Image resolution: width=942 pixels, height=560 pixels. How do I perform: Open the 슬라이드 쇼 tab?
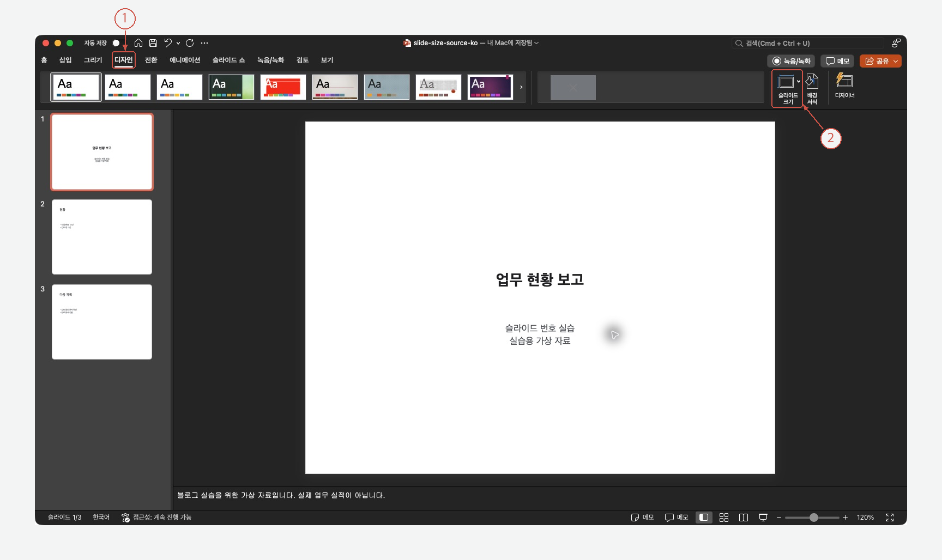[228, 60]
